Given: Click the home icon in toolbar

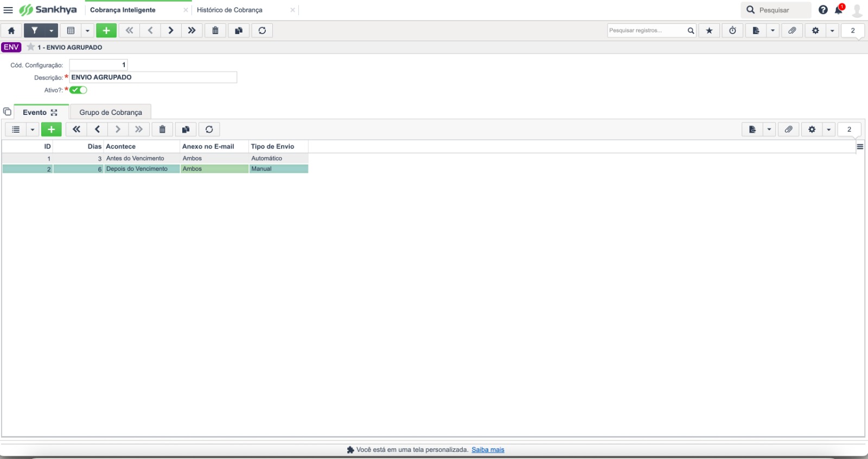Looking at the screenshot, I should point(11,31).
